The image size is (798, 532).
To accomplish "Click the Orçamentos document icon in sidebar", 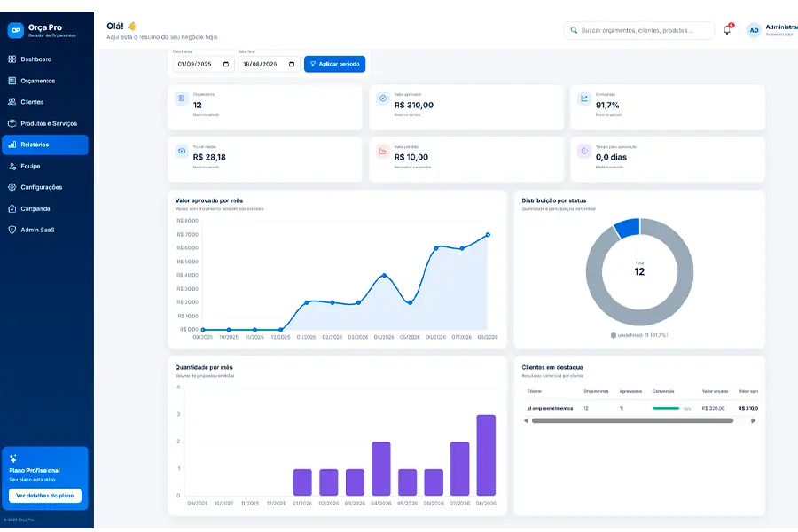I will tap(12, 81).
